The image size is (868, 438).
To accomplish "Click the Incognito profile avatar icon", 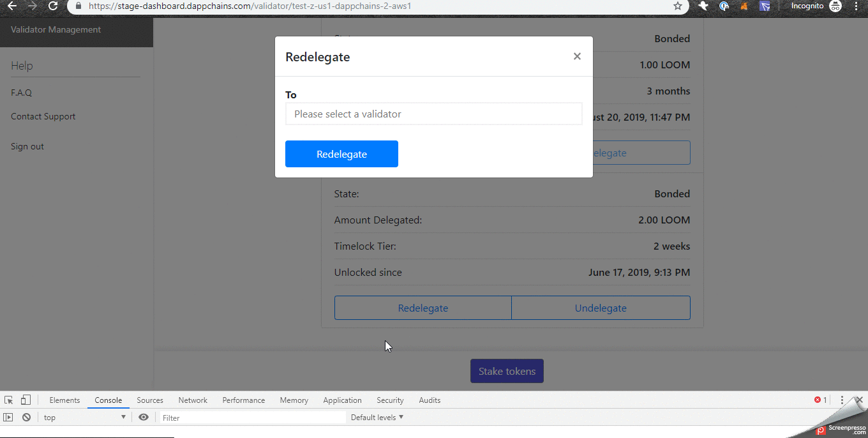I will pyautogui.click(x=836, y=6).
